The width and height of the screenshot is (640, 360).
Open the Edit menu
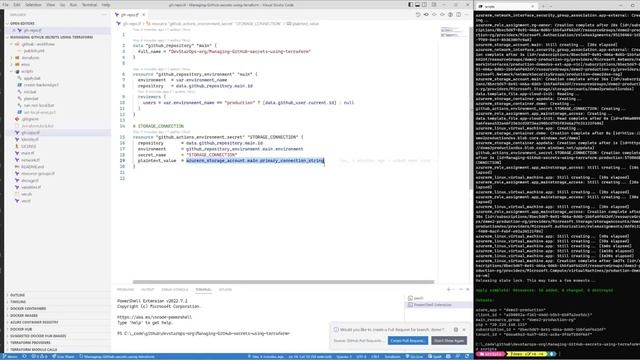tap(17, 5)
